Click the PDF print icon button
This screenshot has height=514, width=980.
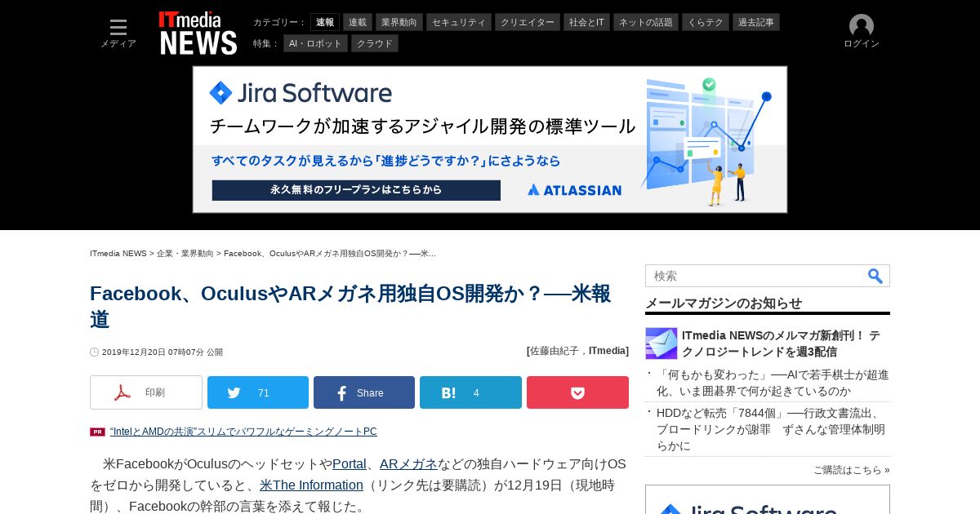point(146,392)
